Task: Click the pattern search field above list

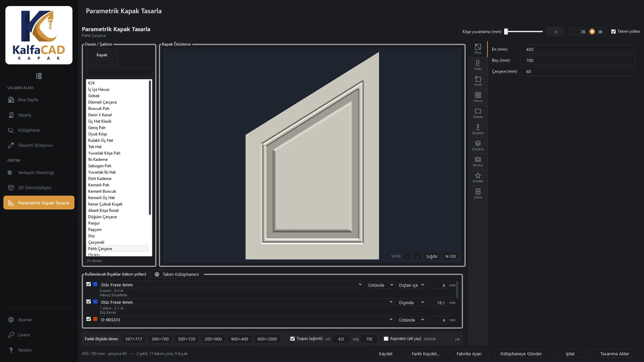Action: click(x=119, y=72)
